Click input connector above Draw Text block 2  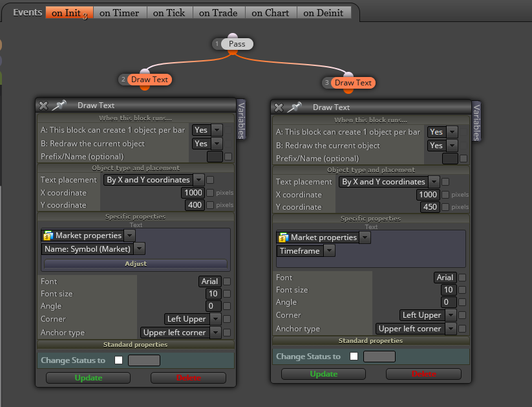pyautogui.click(x=145, y=71)
